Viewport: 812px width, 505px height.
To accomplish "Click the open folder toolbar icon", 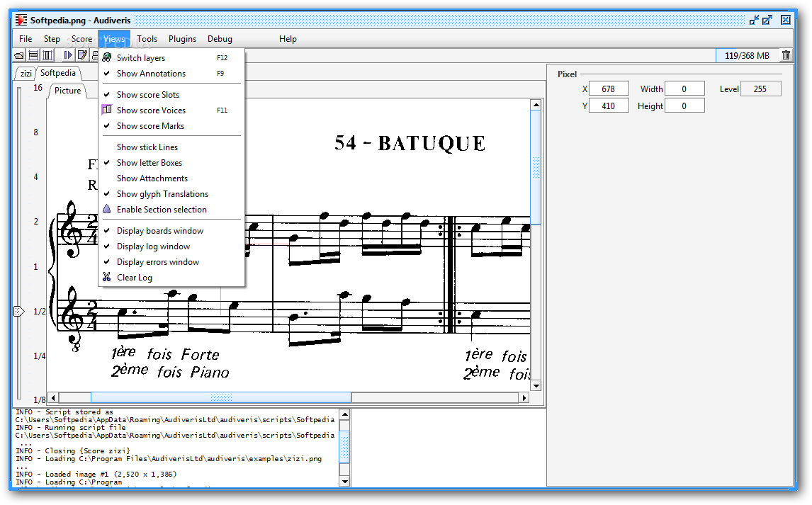I will [19, 55].
